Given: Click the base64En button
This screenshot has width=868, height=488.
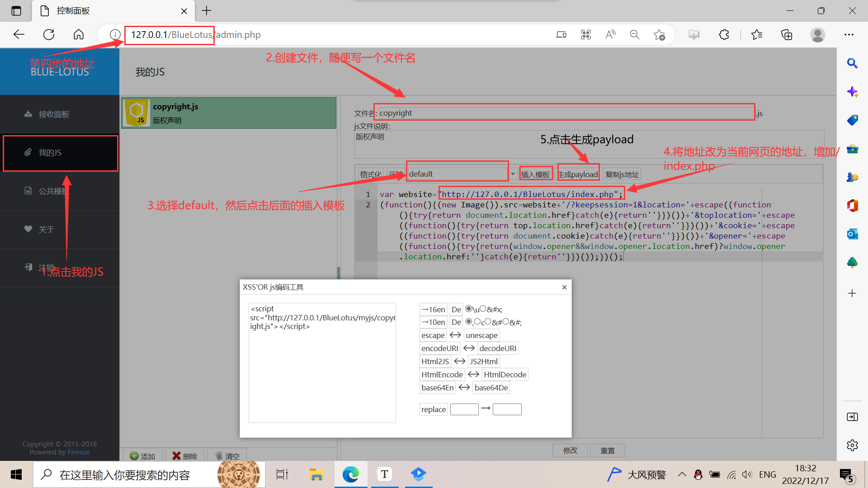Looking at the screenshot, I should (437, 388).
